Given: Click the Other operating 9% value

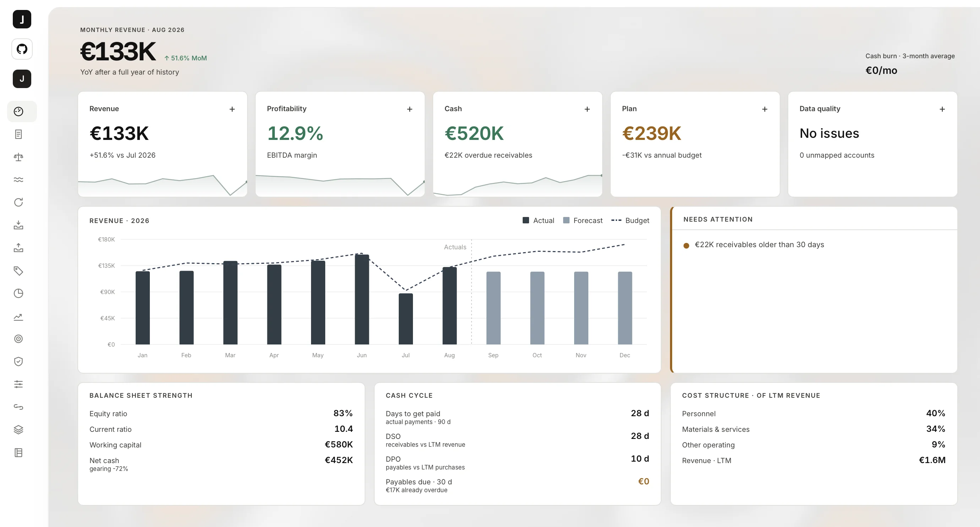Looking at the screenshot, I should click(938, 444).
